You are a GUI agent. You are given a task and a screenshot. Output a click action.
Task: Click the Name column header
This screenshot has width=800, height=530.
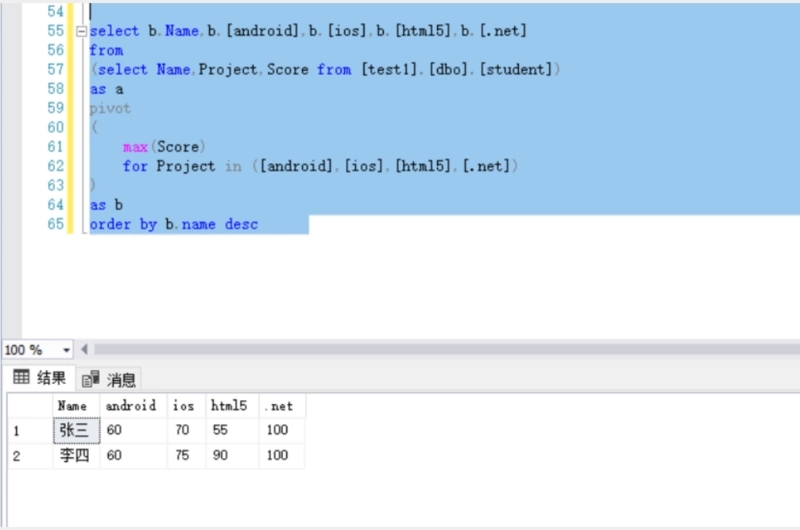(75, 406)
